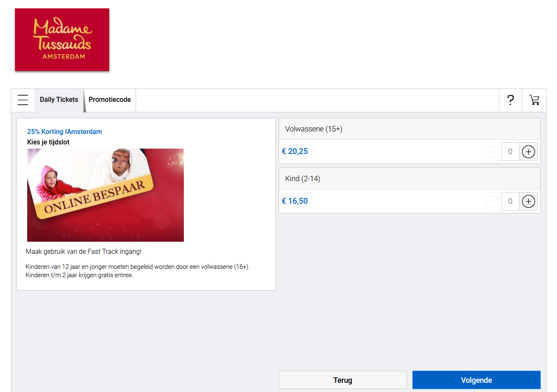The image size is (557, 392).
Task: Click the Madame Tussauds Amsterdam logo
Action: (62, 39)
